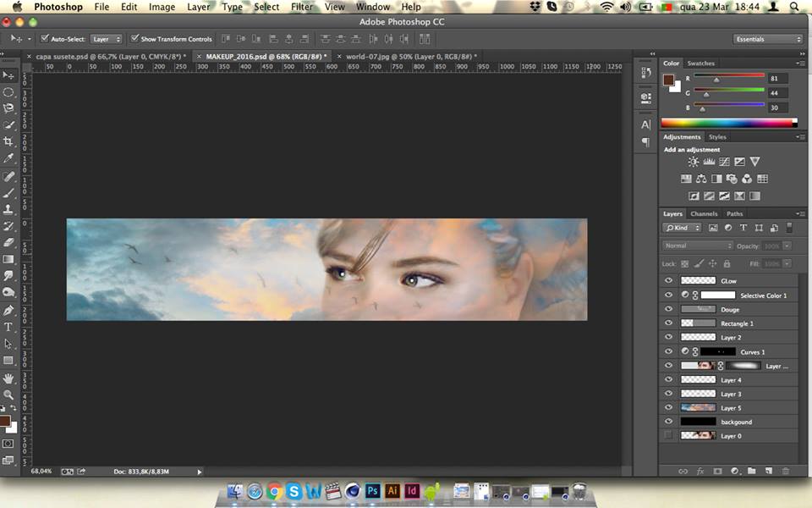812x508 pixels.
Task: Open the Filter menu
Action: pos(302,7)
